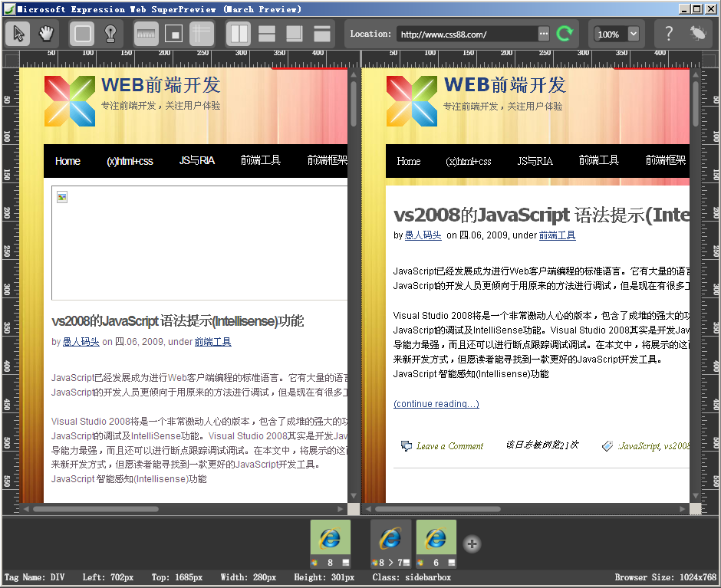Click Home in right pane navigation

[408, 161]
